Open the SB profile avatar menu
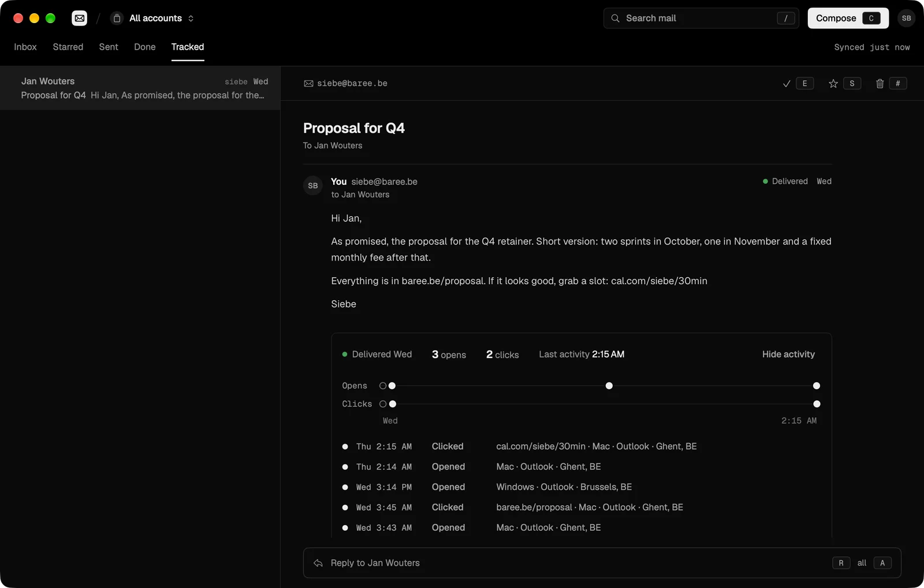924x588 pixels. (907, 18)
